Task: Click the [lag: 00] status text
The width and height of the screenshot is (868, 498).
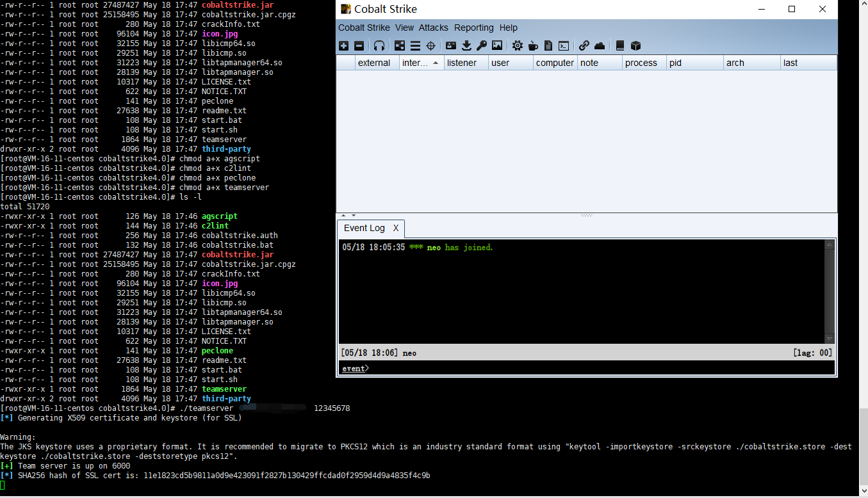Action: coord(812,353)
